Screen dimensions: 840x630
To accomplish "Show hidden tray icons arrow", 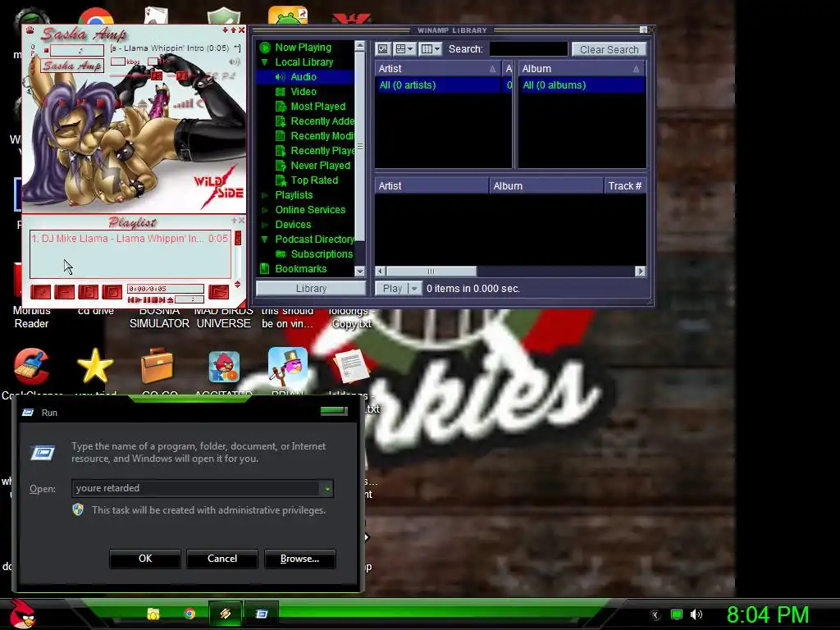I will (655, 615).
